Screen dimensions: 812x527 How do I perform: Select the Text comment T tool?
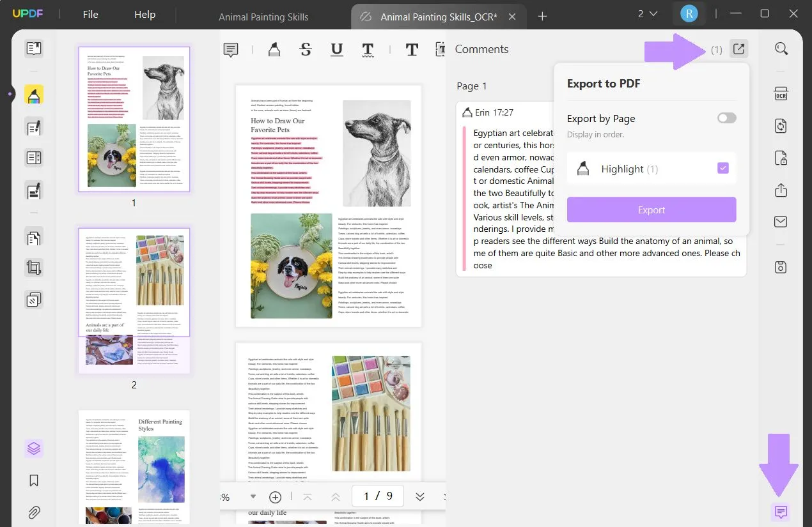tap(412, 49)
